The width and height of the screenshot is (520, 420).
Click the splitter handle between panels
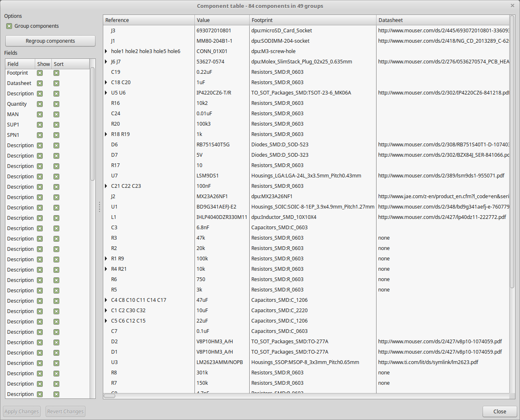pos(100,207)
